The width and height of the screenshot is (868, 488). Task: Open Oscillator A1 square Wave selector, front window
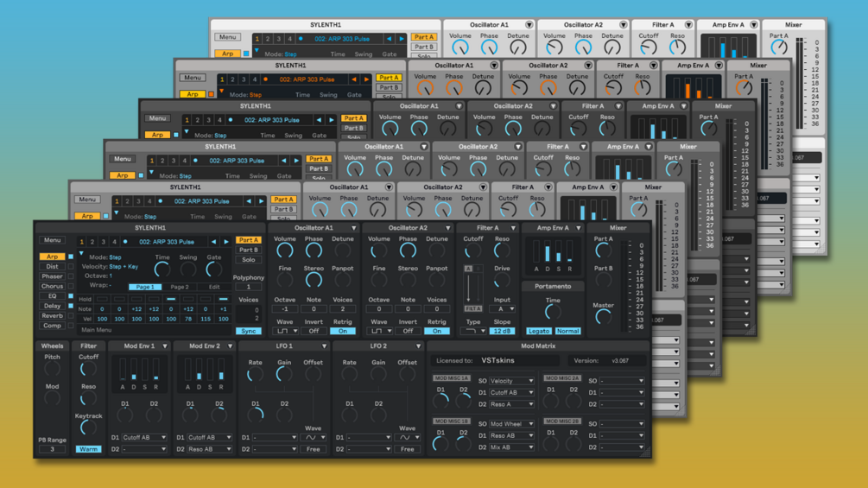286,331
